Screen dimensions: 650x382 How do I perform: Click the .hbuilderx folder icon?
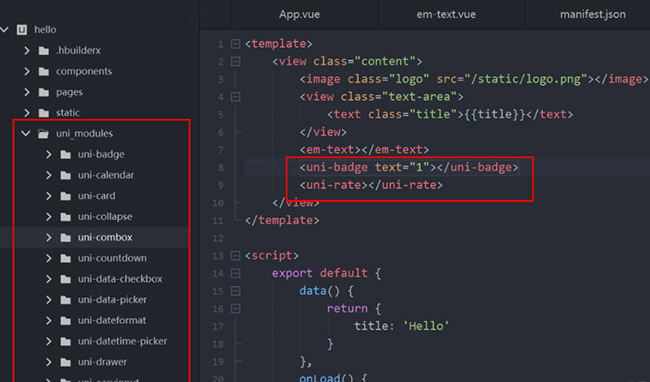(44, 51)
